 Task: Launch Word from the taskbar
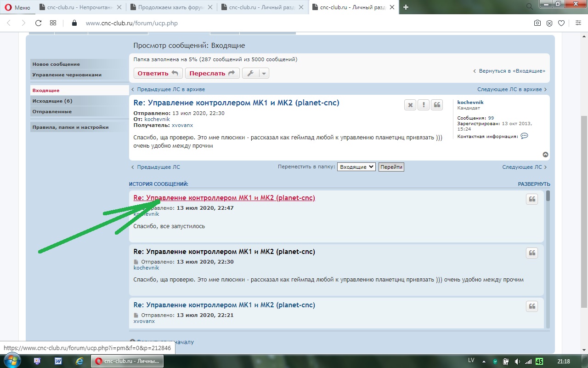[x=58, y=361]
